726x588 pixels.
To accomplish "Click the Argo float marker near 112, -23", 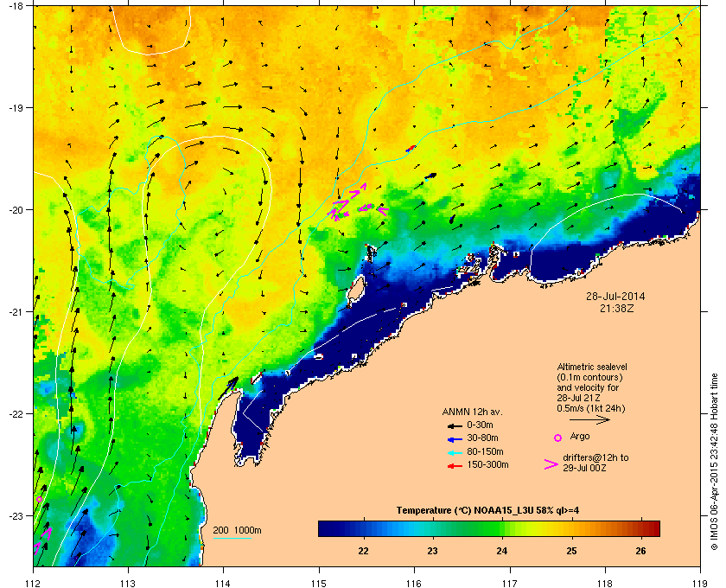I will [x=40, y=499].
